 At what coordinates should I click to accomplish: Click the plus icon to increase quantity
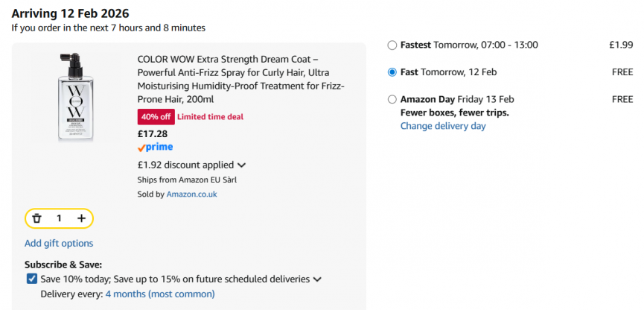[x=81, y=218]
